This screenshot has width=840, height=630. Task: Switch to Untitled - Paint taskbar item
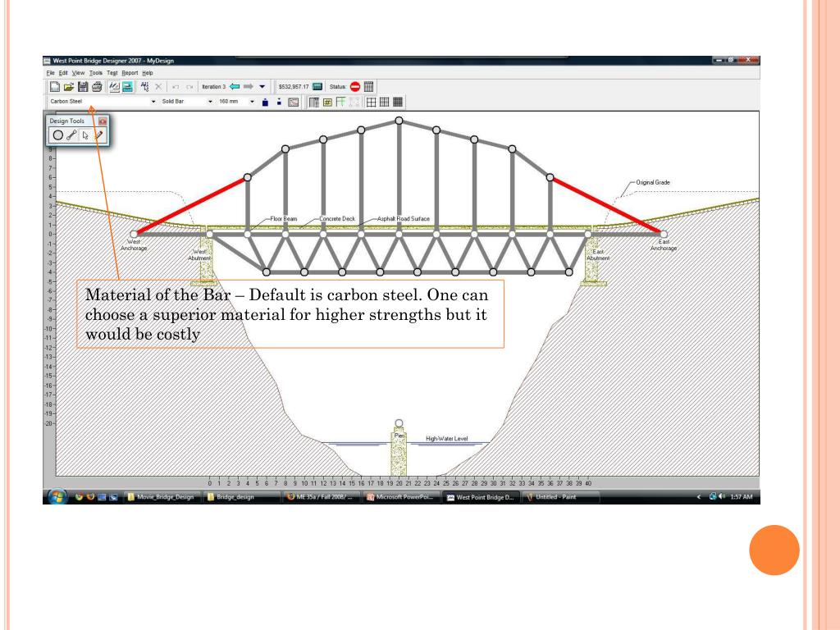(x=560, y=497)
